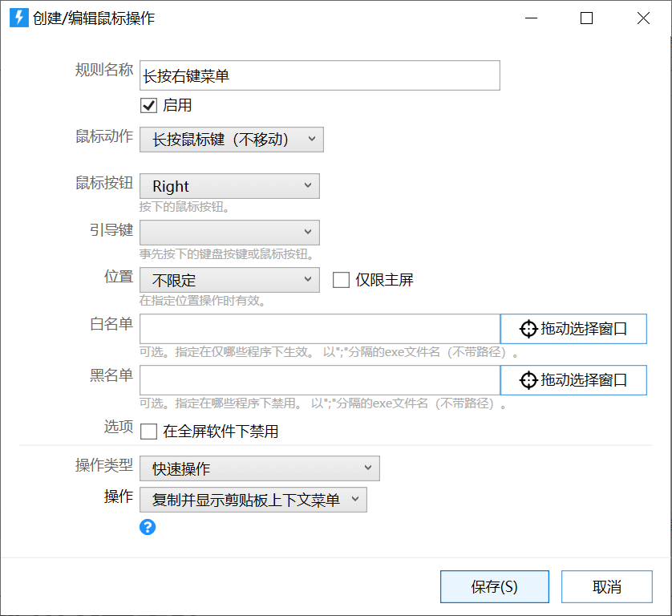The width and height of the screenshot is (672, 616).
Task: Click the lightning bolt app icon in title bar
Action: (x=19, y=18)
